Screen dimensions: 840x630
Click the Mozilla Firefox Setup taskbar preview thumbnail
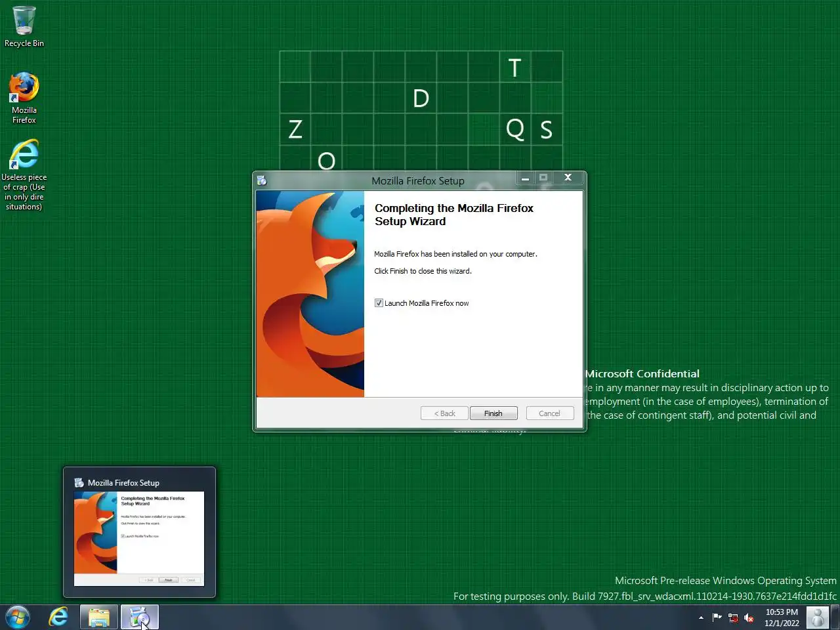(139, 539)
